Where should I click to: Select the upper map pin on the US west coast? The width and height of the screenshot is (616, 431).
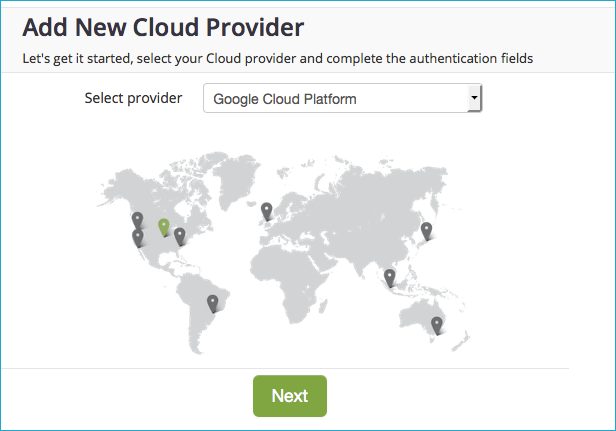[137, 220]
